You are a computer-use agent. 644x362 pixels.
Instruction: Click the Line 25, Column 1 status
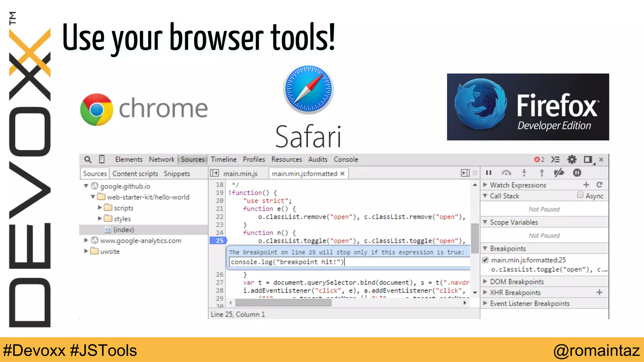(238, 314)
